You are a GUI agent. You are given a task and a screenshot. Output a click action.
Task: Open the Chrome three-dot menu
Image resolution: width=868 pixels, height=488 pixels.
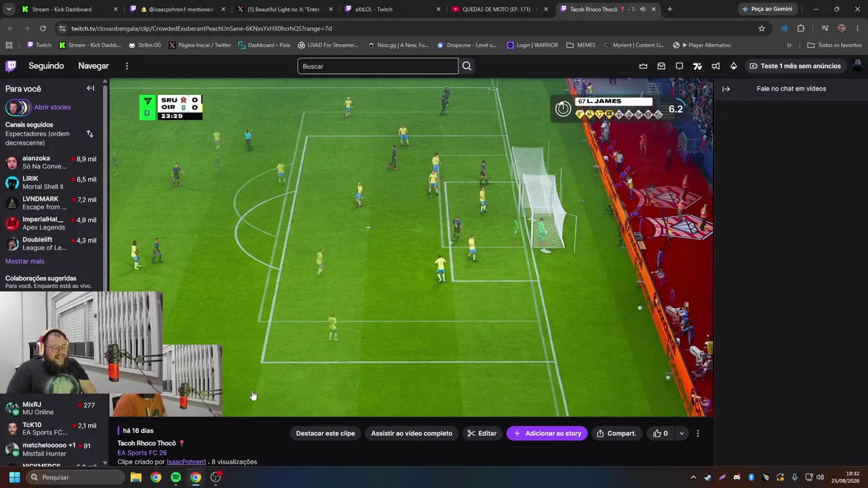click(x=858, y=28)
